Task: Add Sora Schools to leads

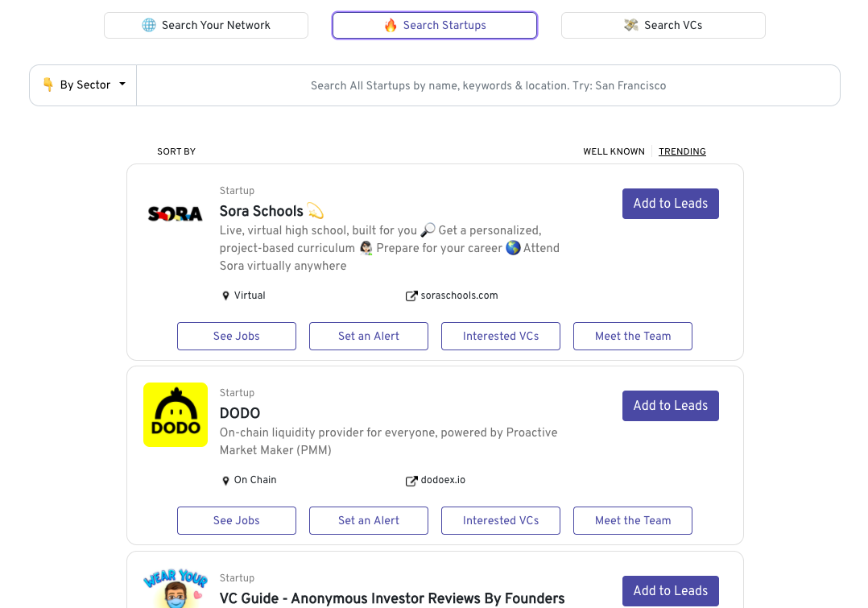Action: 670,204
